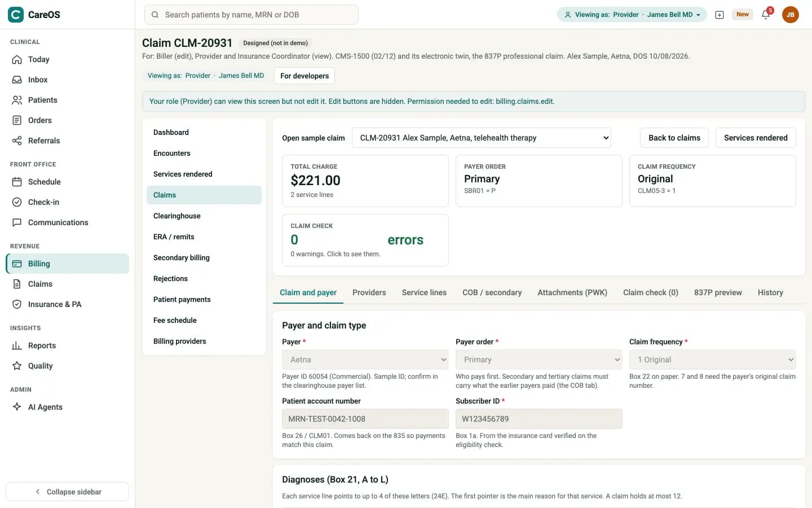Click the Patient account number field
The height and width of the screenshot is (508, 812).
365,419
